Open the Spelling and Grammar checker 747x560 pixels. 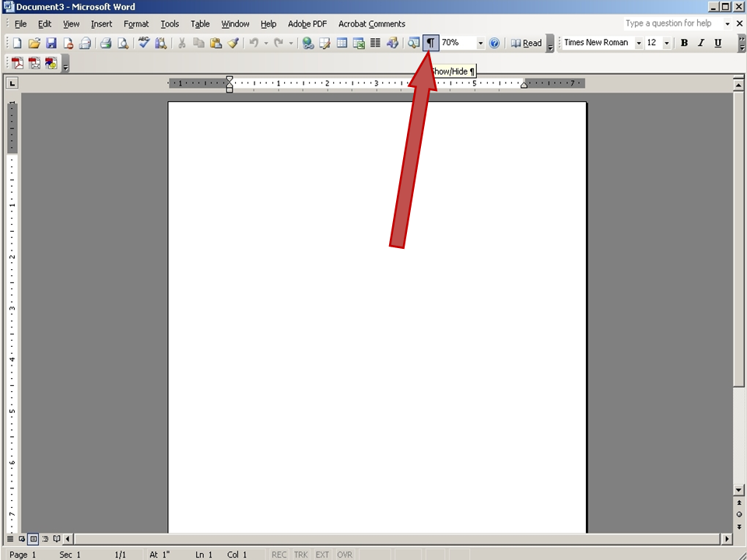pos(143,43)
